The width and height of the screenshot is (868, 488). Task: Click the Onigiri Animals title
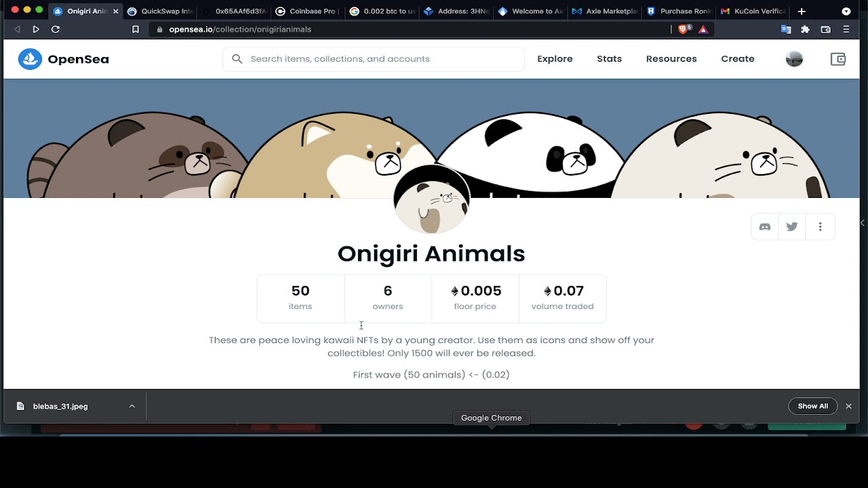click(x=431, y=253)
